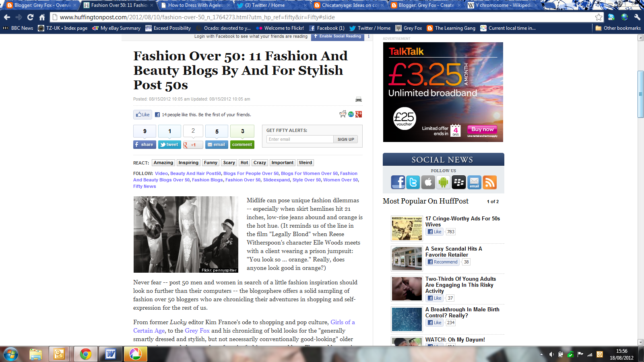Click the vintage fashion photo thumbnail
Viewport: 644px width, 362px height.
186,234
